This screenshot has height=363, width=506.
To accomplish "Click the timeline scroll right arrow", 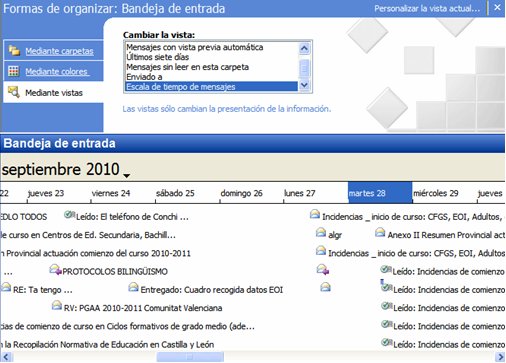I will pyautogui.click(x=500, y=357).
